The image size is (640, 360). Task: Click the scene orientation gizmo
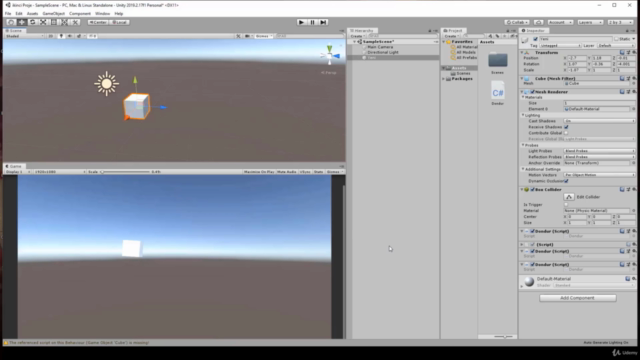(330, 56)
